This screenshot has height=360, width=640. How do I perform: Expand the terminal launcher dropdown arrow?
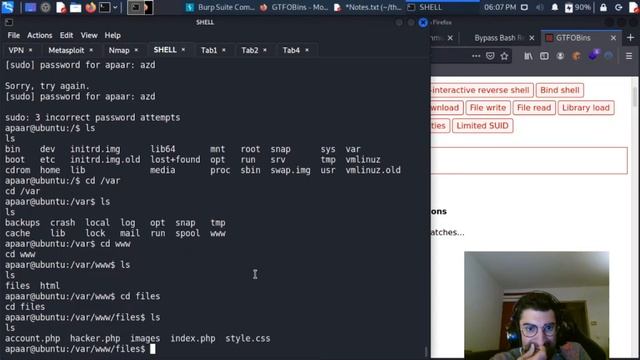116,7
